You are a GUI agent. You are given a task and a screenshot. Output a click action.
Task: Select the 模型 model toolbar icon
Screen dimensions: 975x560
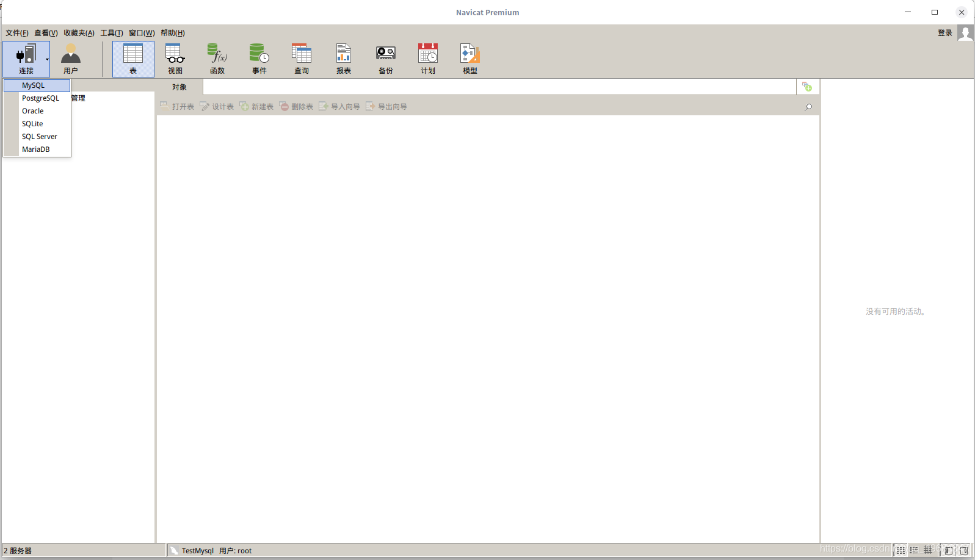click(x=470, y=59)
